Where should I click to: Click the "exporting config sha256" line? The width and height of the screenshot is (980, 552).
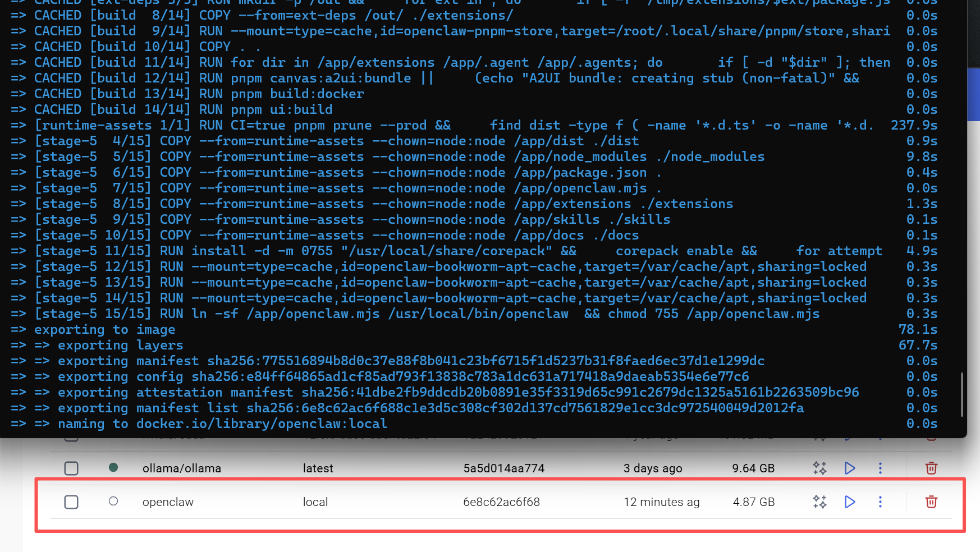379,376
